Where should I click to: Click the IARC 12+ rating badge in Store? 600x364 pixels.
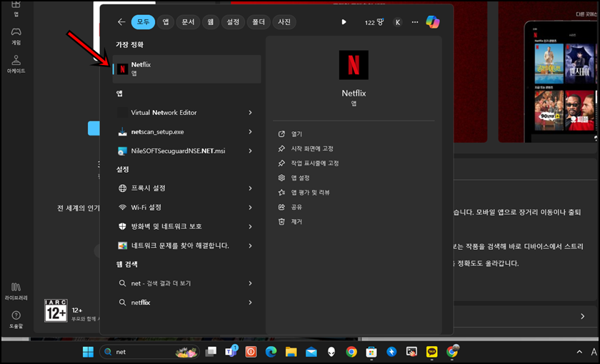56,310
